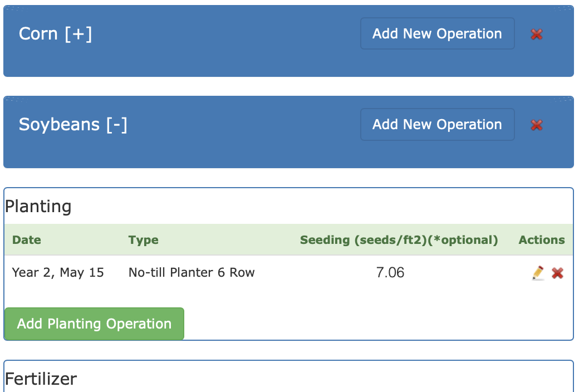Add New Operation for Corn
Image resolution: width=579 pixels, height=392 pixels.
tap(437, 33)
